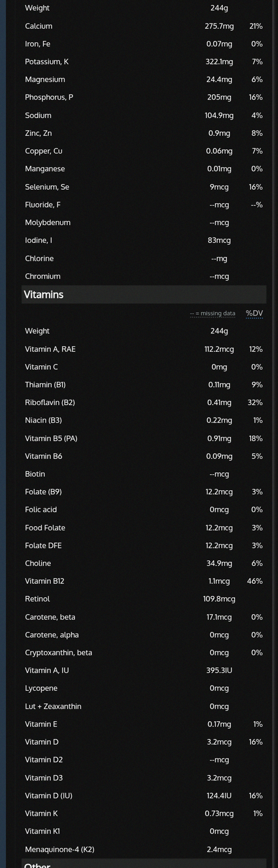The image size is (278, 868).
Task: Click the Retinol 109.8mcg value
Action: point(219,599)
